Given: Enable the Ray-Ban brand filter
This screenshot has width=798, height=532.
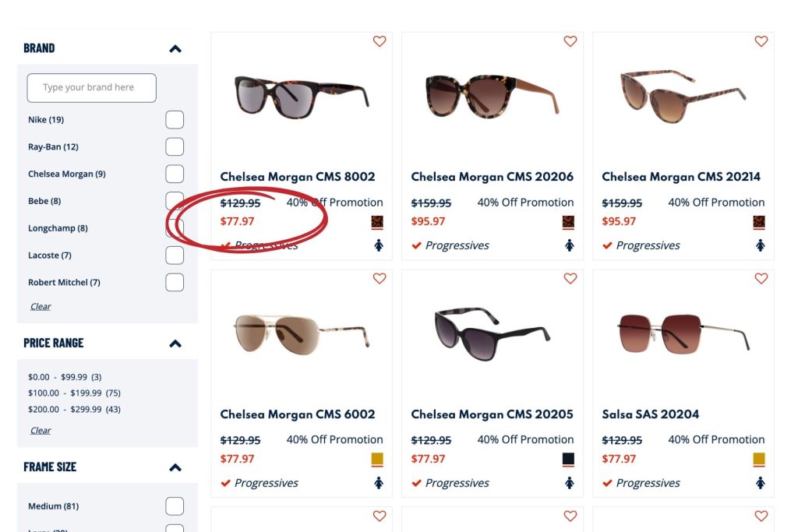Looking at the screenshot, I should [174, 146].
